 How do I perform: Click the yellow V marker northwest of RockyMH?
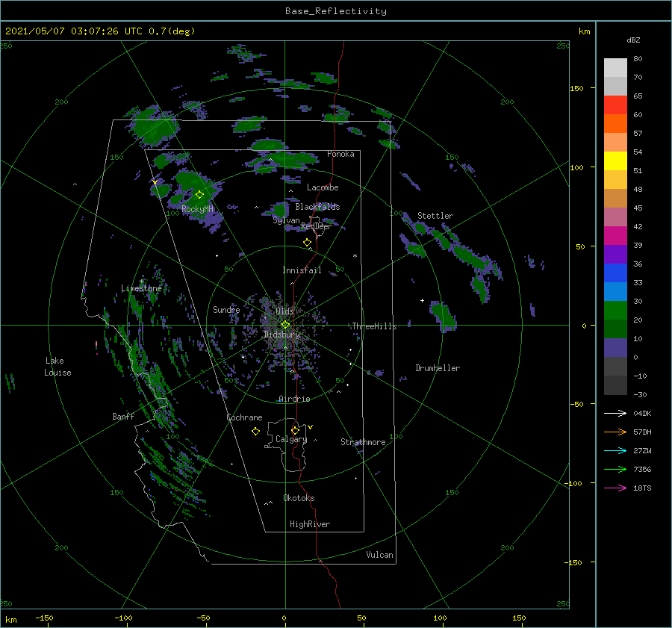(155, 182)
